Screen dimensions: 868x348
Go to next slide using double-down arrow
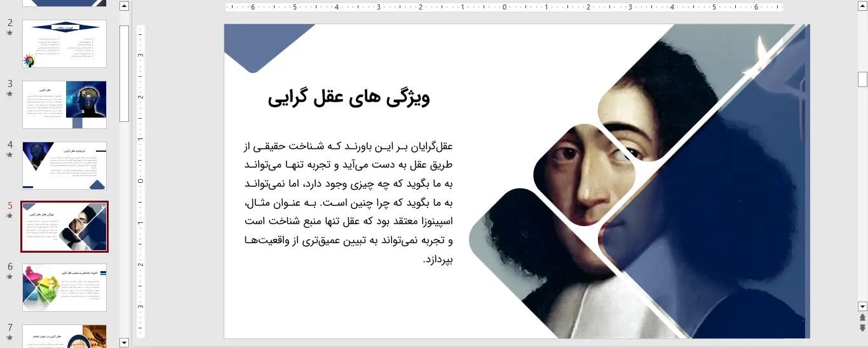(x=862, y=328)
